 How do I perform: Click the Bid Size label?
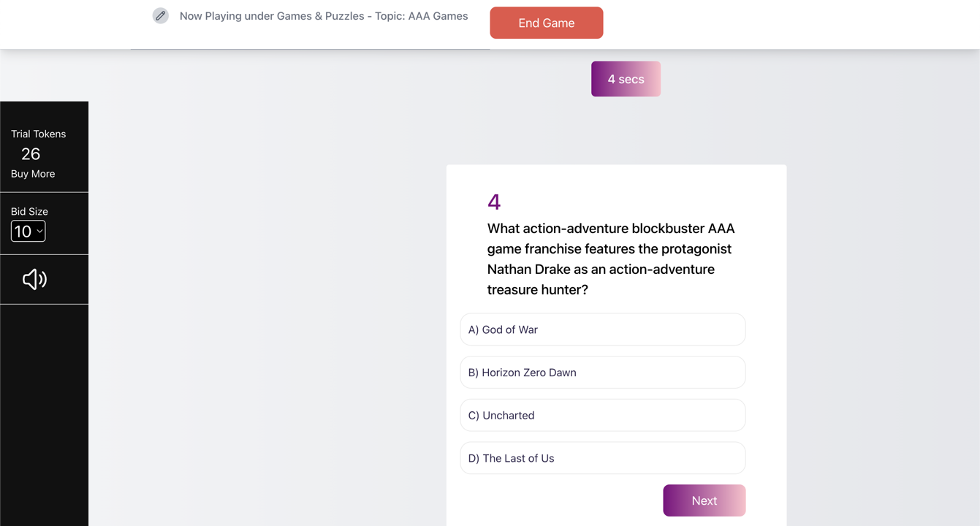tap(29, 211)
